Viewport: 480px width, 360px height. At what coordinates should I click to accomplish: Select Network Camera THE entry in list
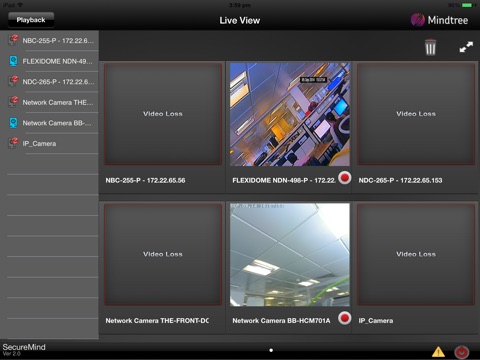click(53, 102)
